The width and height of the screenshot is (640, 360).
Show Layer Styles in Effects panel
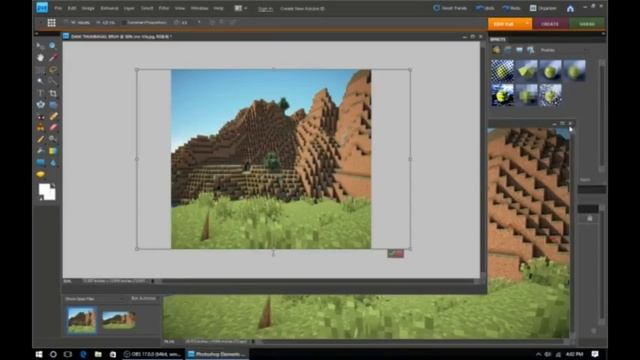pyautogui.click(x=507, y=50)
